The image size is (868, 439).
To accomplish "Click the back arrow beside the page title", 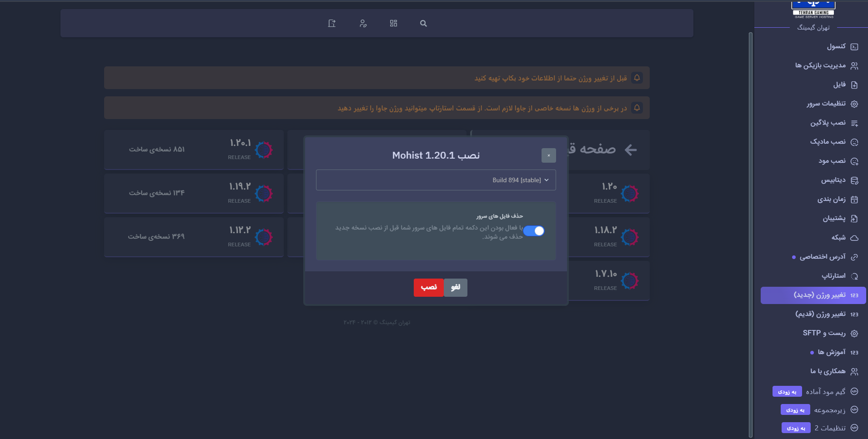I will click(631, 150).
